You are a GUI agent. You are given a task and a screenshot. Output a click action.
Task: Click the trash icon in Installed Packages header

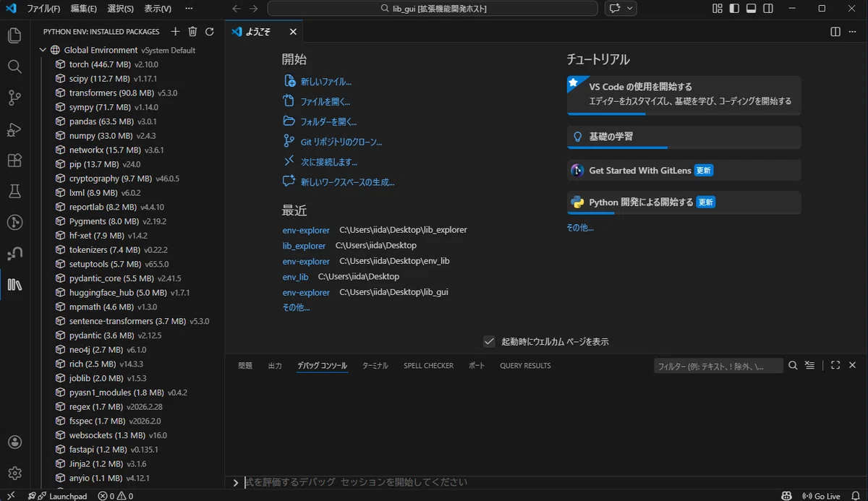pos(192,32)
